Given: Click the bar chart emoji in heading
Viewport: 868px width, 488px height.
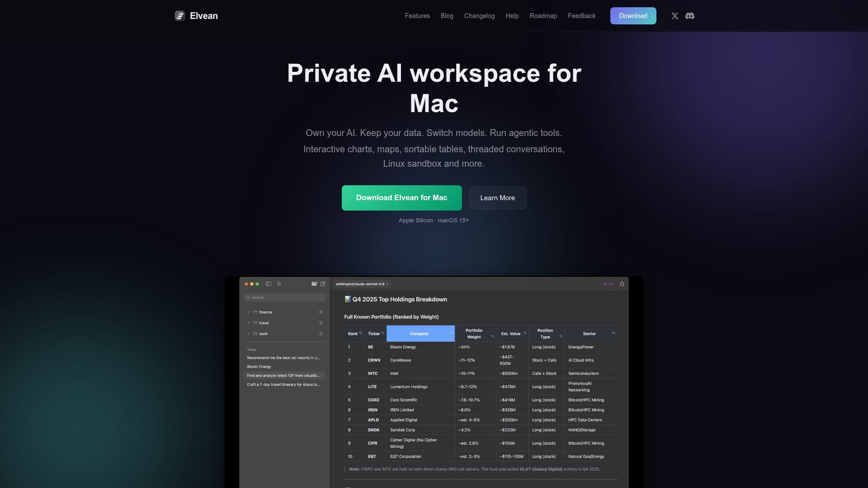Looking at the screenshot, I should coord(348,299).
